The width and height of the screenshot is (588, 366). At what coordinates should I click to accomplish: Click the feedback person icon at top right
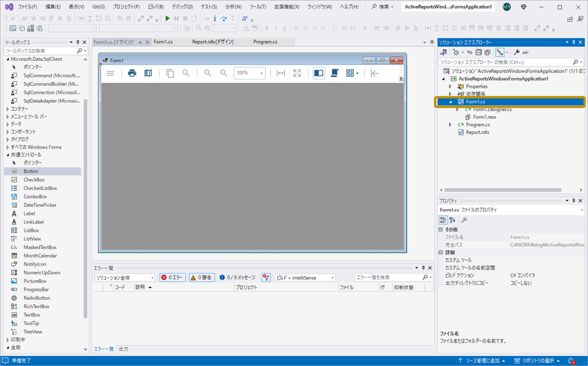(580, 19)
